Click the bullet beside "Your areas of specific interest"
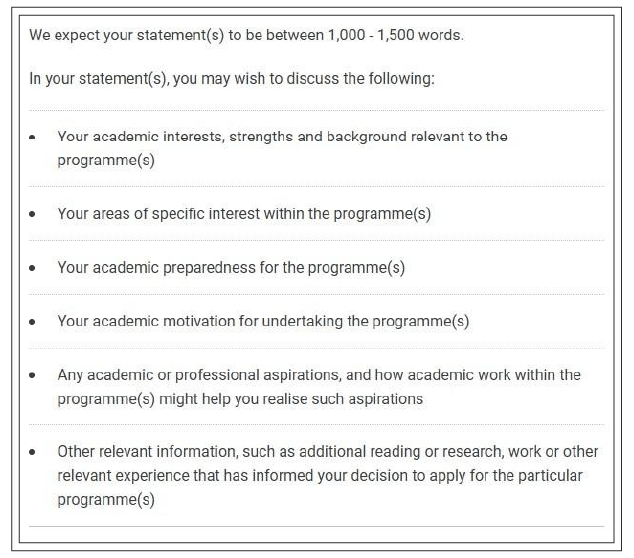 (33, 215)
